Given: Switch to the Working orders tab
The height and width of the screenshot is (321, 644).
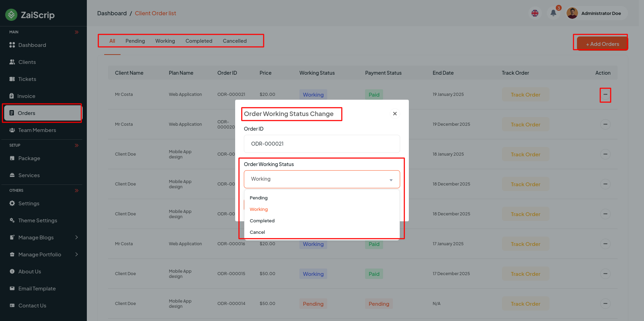Looking at the screenshot, I should (x=165, y=41).
